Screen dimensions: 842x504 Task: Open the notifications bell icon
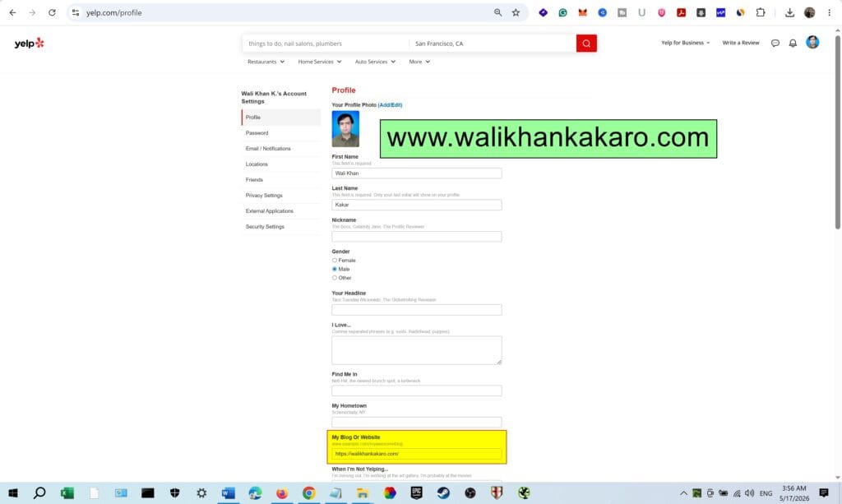(x=793, y=43)
